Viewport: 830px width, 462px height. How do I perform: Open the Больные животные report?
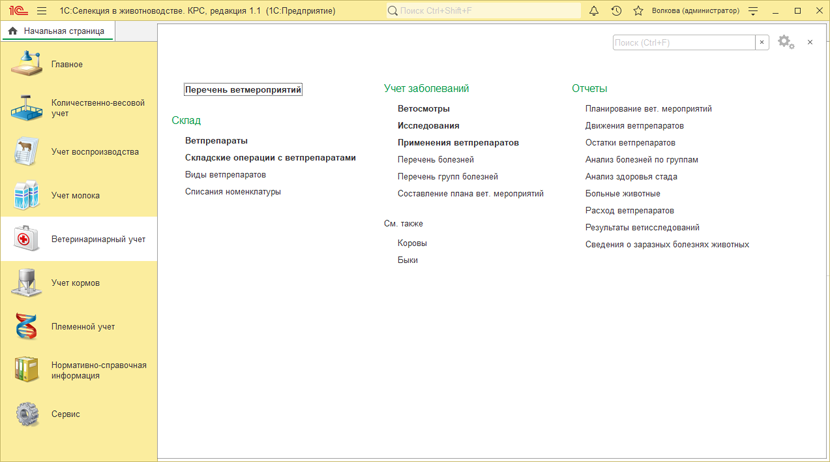coord(622,194)
